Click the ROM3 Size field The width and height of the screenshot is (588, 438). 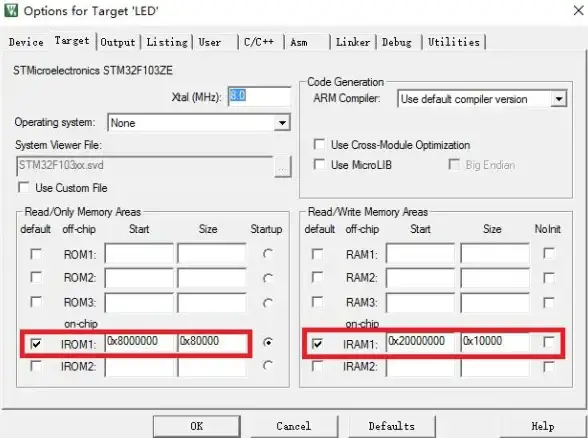coord(212,302)
